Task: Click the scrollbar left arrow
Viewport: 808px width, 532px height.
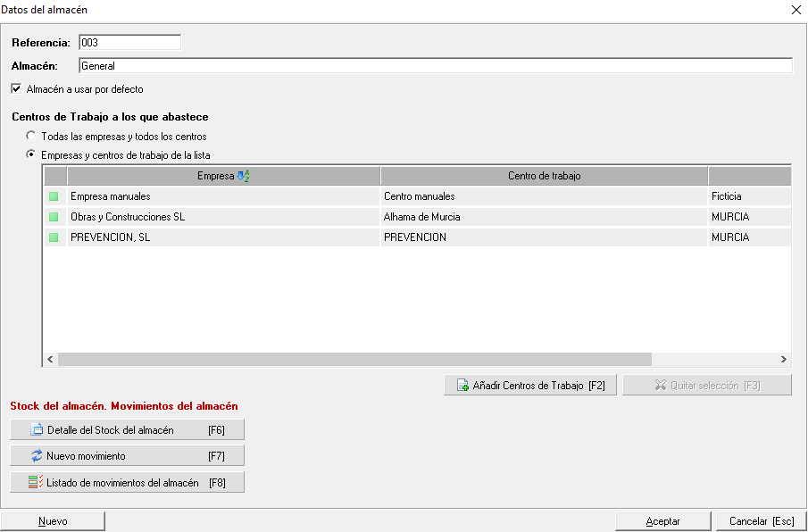Action: (51, 360)
